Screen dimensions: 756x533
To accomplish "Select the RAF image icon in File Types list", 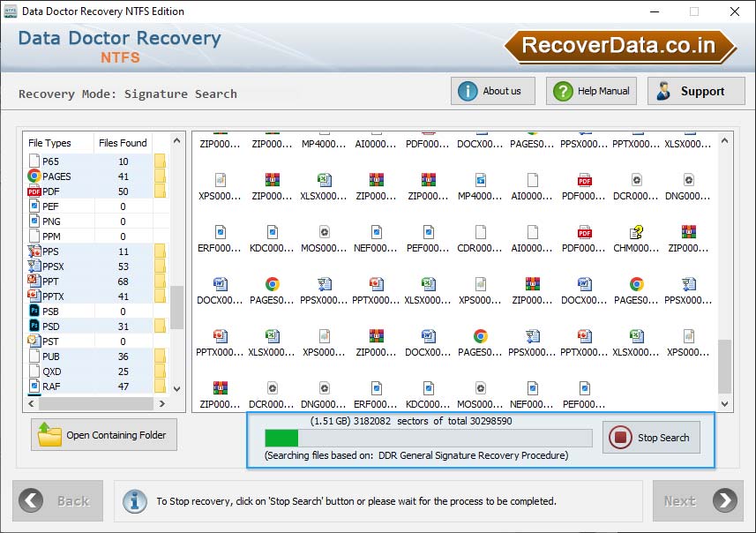I will point(34,386).
